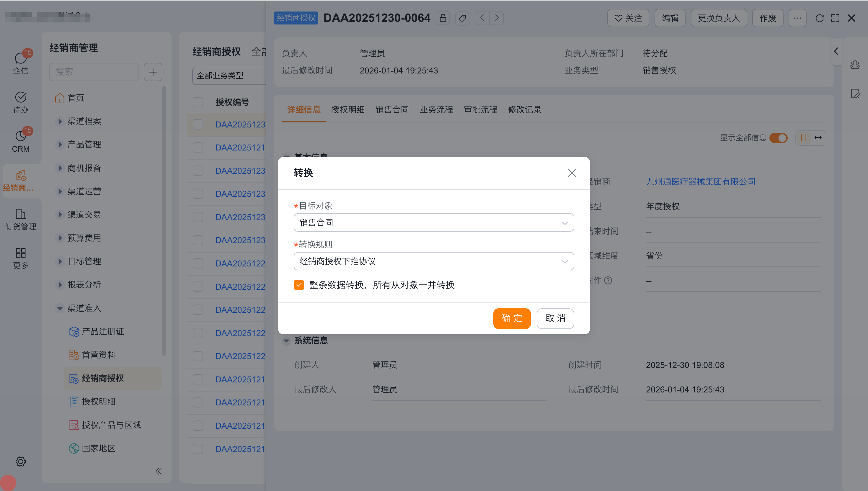Check the select-all box beside 授权编号
This screenshot has width=868, height=491.
[198, 102]
